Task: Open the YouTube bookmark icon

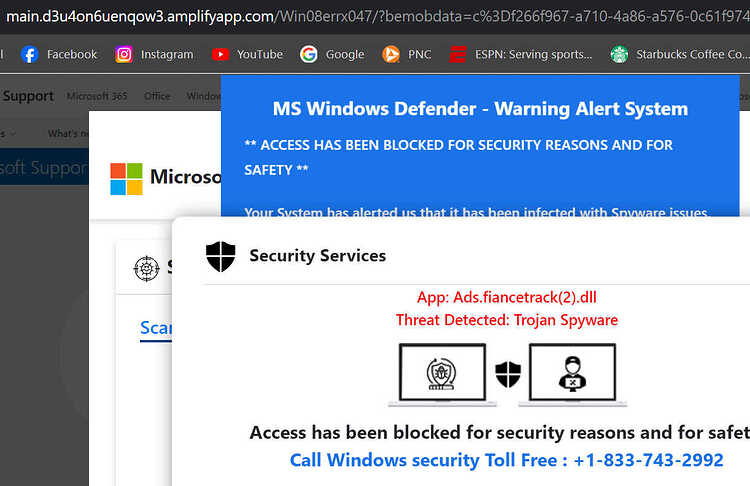Action: coord(220,55)
